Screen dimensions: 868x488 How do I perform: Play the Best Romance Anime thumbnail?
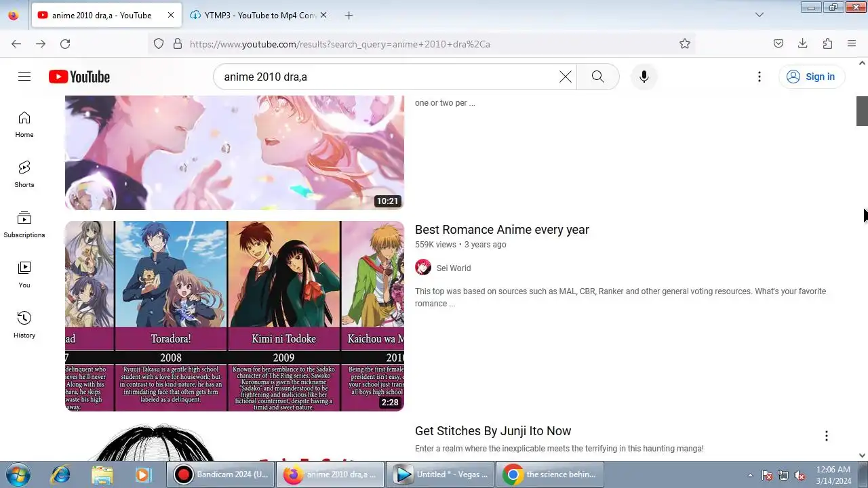(235, 316)
